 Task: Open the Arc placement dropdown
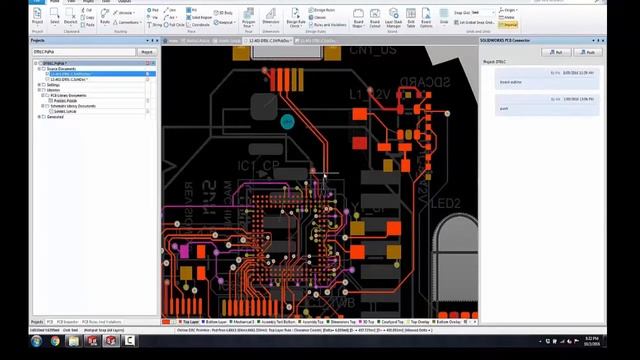pos(170,18)
